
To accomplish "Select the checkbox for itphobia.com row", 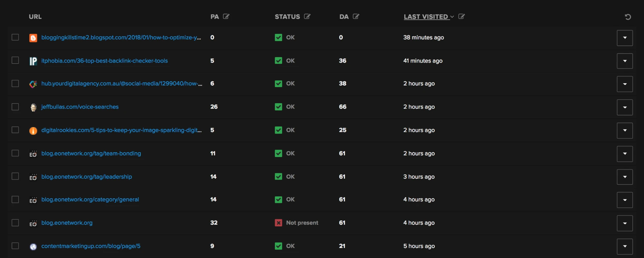I will point(15,60).
